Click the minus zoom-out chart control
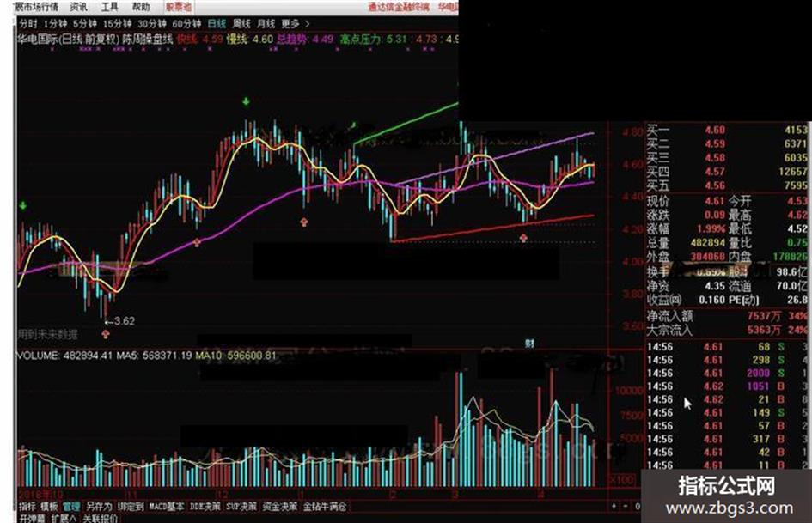The image size is (812, 523). (x=625, y=506)
